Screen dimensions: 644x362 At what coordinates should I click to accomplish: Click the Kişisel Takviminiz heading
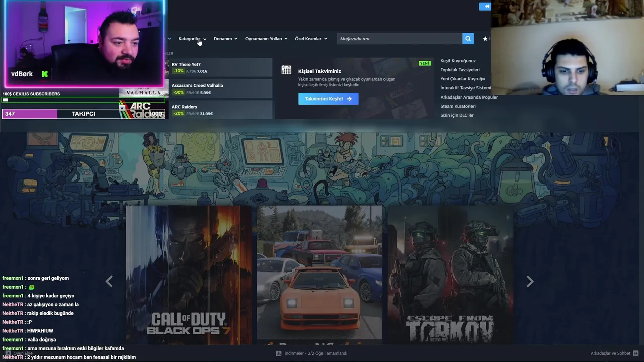[x=319, y=71]
